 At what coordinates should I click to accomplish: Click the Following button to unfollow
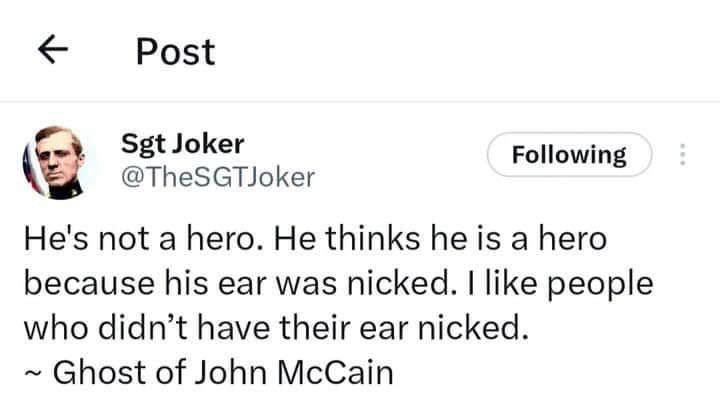click(569, 155)
